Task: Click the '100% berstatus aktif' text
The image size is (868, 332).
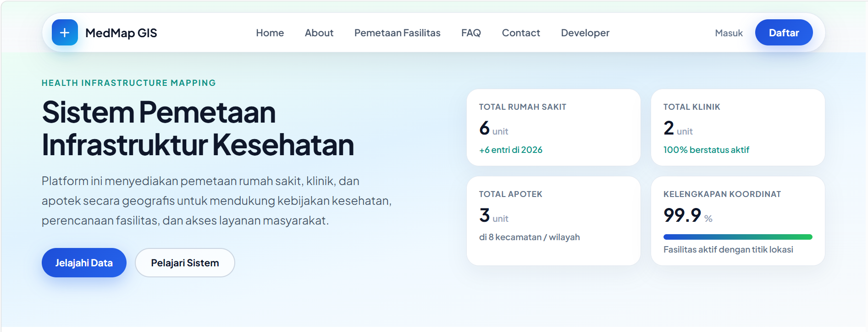Action: tap(706, 150)
